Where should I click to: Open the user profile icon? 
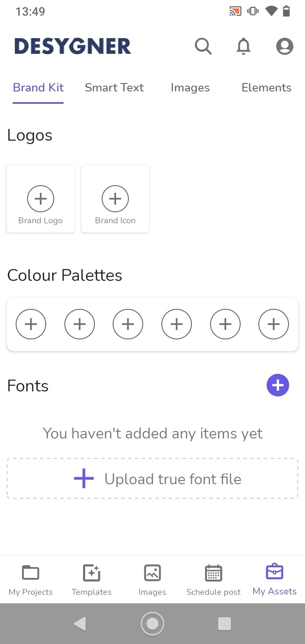(x=285, y=46)
